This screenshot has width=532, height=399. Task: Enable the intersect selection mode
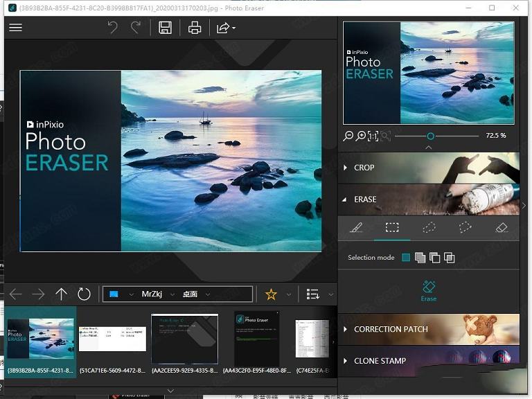449,258
